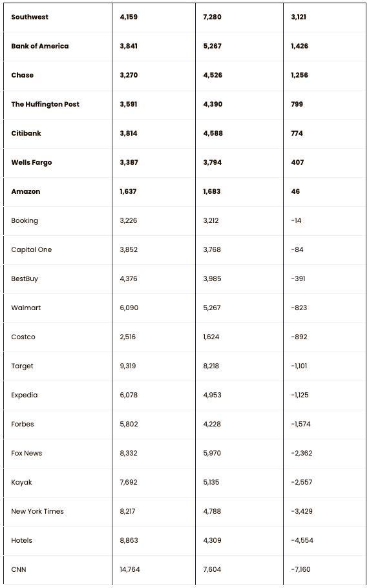This screenshot has width=369, height=588.
Task: Click the Southwest row label
Action: [x=30, y=17]
